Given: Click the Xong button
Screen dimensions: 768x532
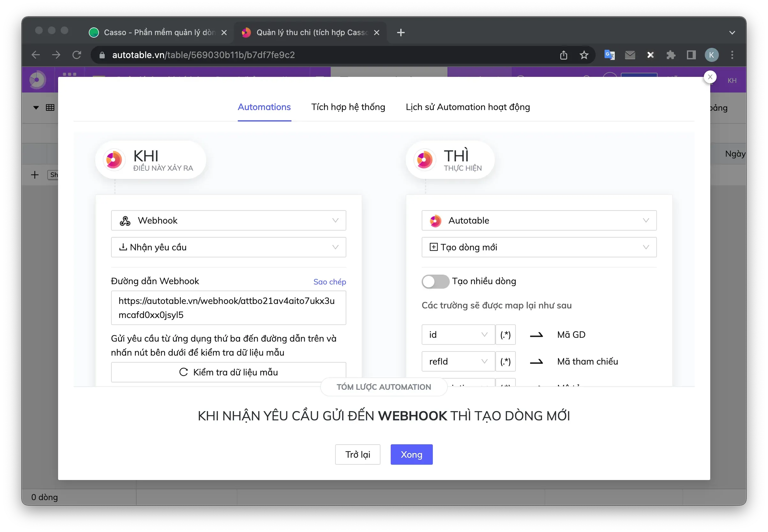Looking at the screenshot, I should pyautogui.click(x=412, y=455).
